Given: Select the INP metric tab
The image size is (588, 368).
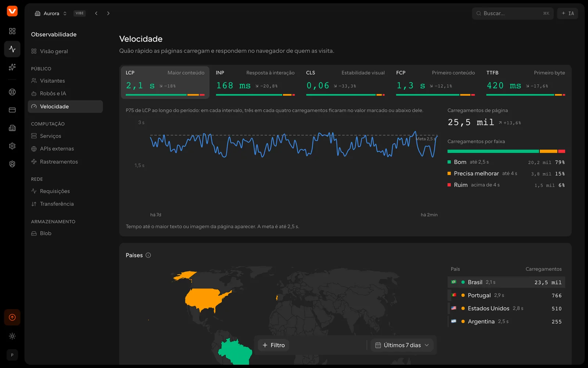Looking at the screenshot, I should [x=255, y=82].
